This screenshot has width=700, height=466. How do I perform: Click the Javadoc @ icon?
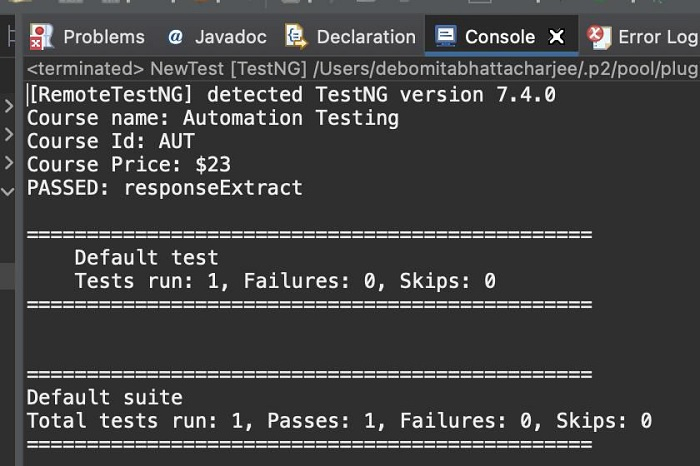(175, 37)
